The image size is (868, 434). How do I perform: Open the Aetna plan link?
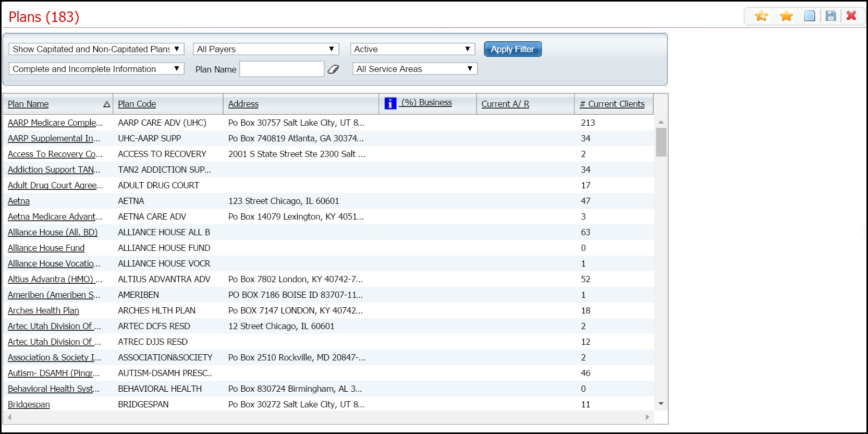click(19, 201)
